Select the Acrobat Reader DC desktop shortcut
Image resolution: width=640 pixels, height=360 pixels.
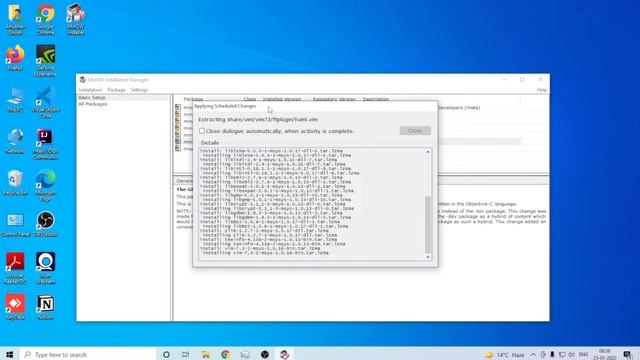pos(15,268)
